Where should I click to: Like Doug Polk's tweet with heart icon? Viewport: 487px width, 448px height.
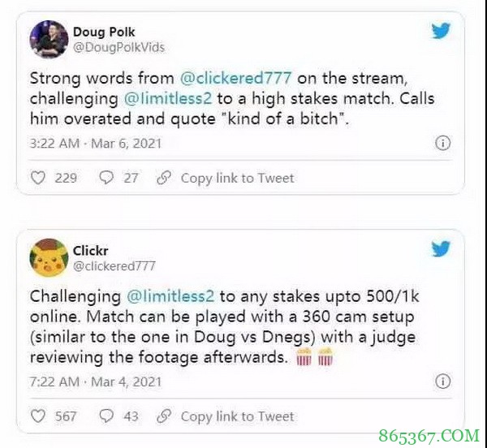pyautogui.click(x=38, y=178)
